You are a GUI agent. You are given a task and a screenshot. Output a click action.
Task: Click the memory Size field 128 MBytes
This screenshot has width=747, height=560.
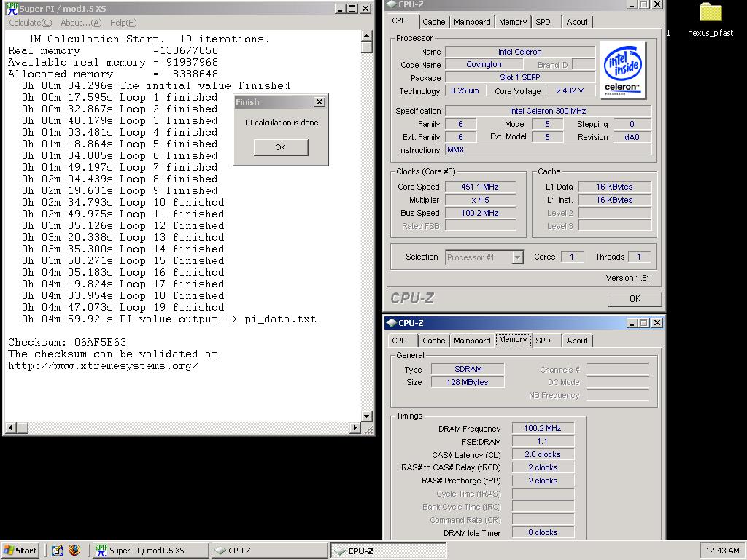point(468,382)
